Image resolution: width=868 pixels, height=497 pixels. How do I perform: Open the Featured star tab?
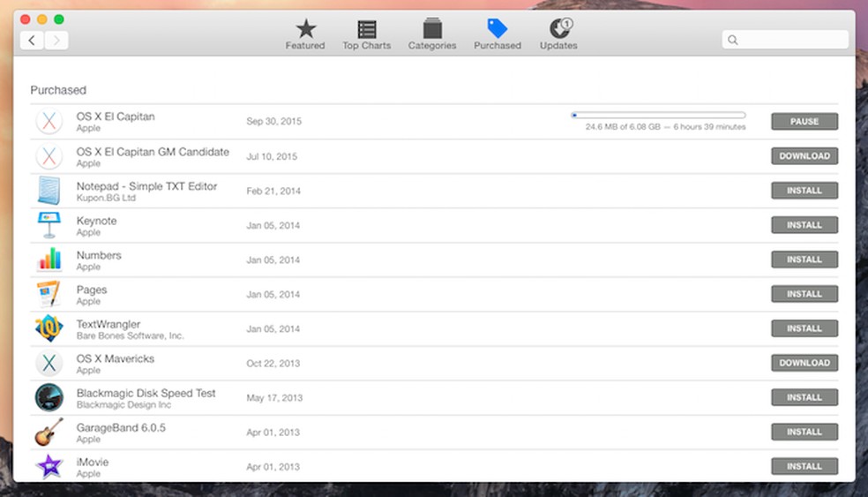tap(305, 34)
